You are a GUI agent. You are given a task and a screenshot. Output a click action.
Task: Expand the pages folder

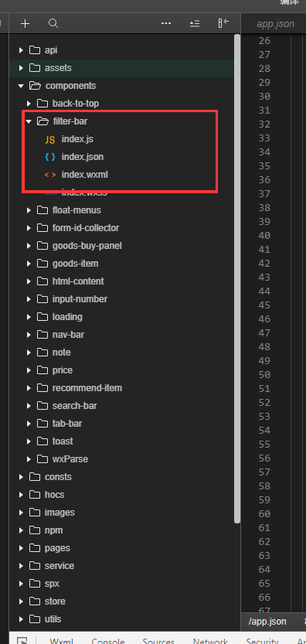pyautogui.click(x=21, y=548)
